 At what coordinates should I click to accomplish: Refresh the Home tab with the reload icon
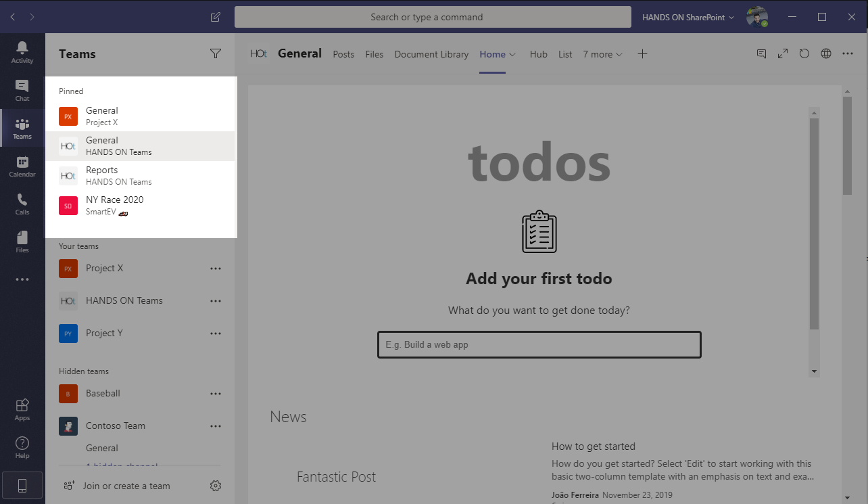(x=804, y=53)
